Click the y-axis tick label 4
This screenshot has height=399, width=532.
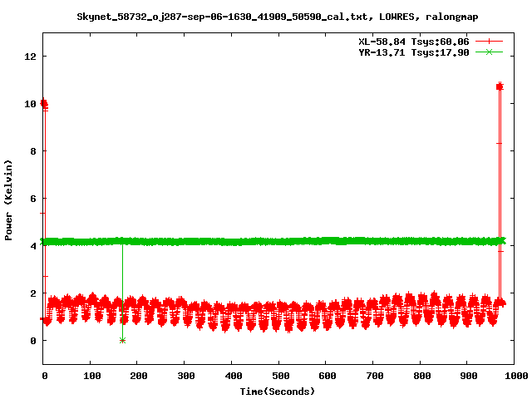click(x=33, y=246)
